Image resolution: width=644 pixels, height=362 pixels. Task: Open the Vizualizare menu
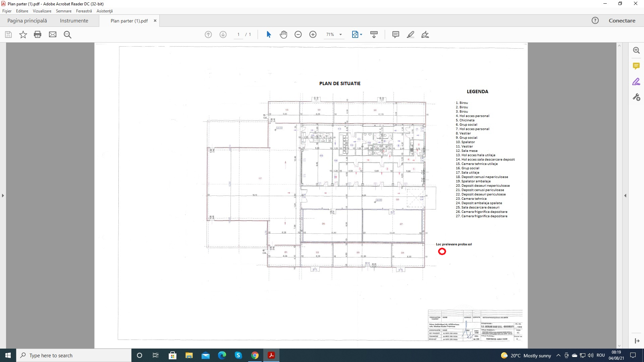42,11
